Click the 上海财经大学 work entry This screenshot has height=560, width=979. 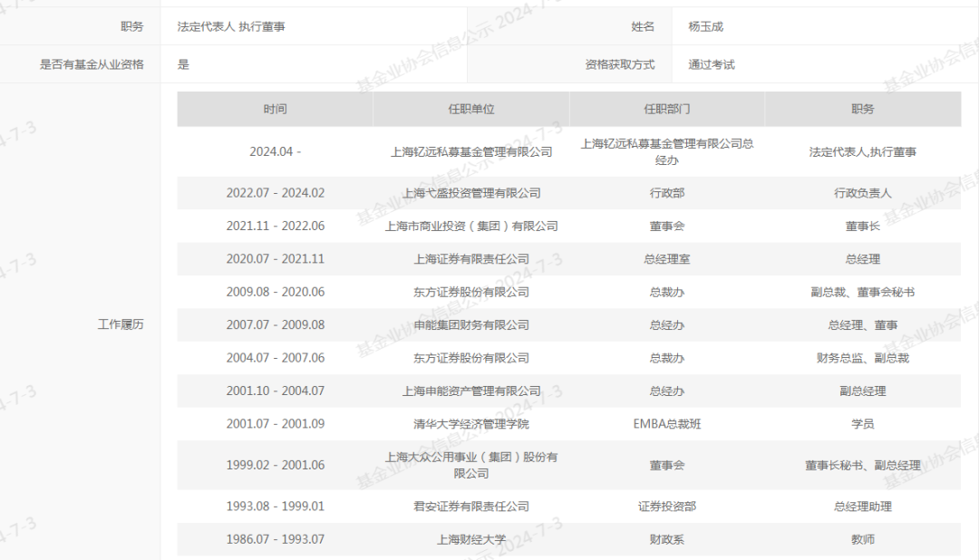pyautogui.click(x=470, y=539)
